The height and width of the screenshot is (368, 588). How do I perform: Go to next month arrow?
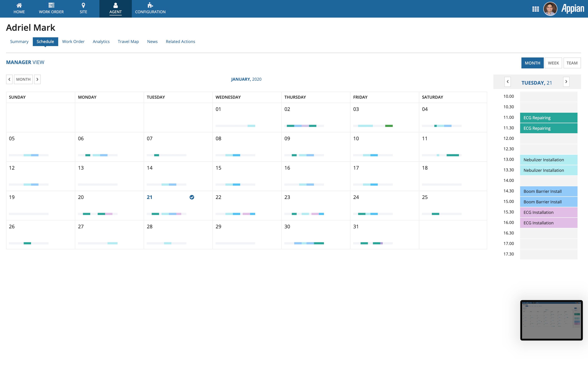37,79
